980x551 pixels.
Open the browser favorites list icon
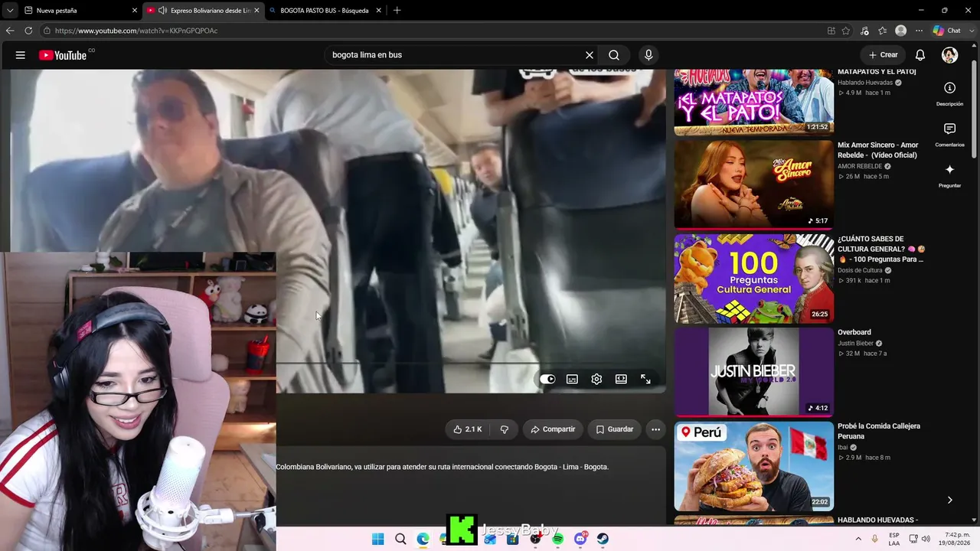tap(883, 31)
